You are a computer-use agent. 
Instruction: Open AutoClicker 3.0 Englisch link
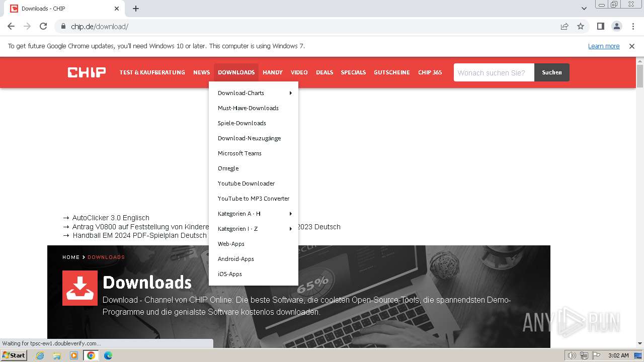(x=111, y=218)
